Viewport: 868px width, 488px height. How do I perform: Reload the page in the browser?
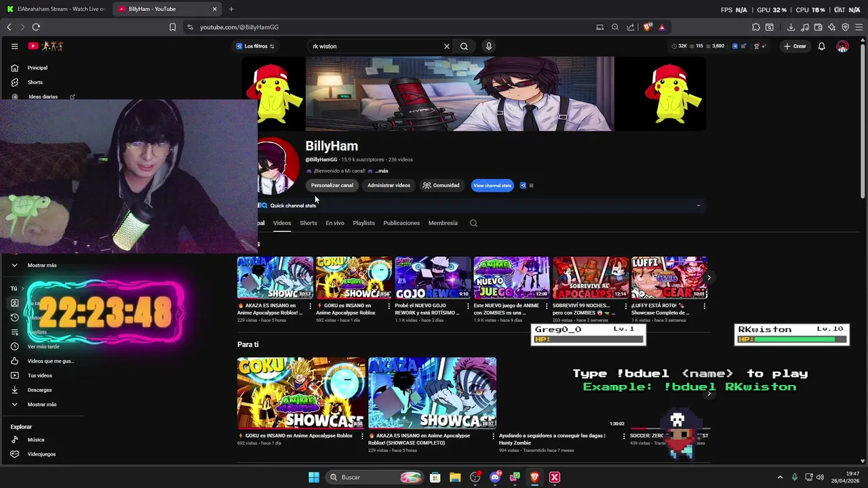pos(36,27)
